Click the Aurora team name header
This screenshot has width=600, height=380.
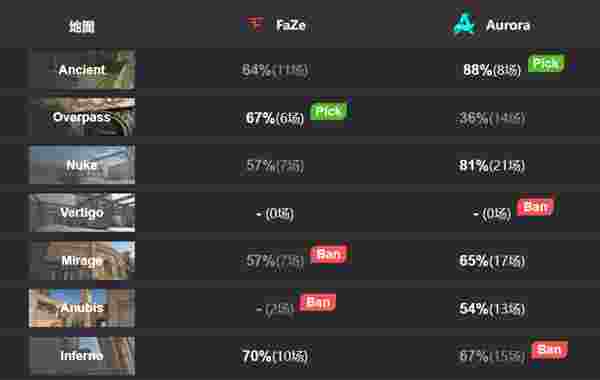pyautogui.click(x=508, y=25)
